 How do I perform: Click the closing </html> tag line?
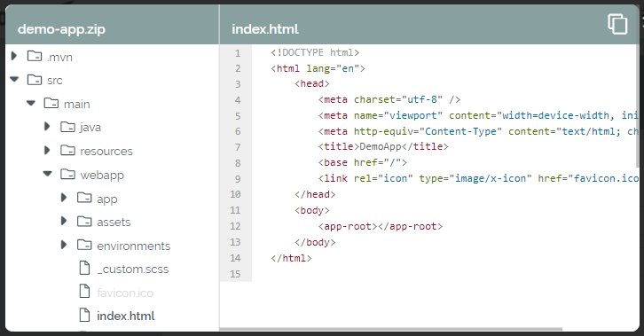tap(291, 259)
